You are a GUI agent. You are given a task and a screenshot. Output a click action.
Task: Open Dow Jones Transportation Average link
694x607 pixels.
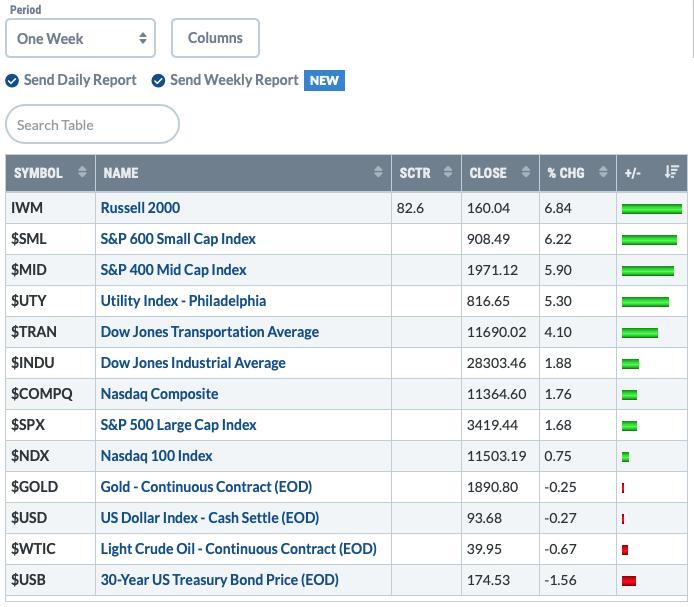(210, 332)
